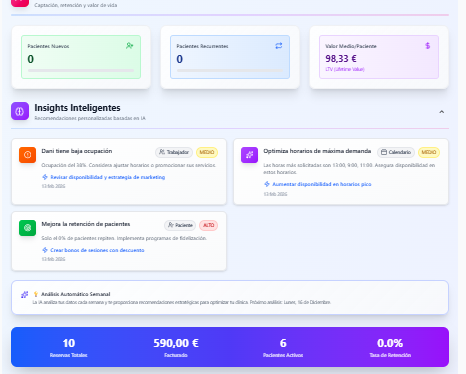The height and width of the screenshot is (374, 466).
Task: Click the recurring patients refresh icon
Action: pos(279,46)
